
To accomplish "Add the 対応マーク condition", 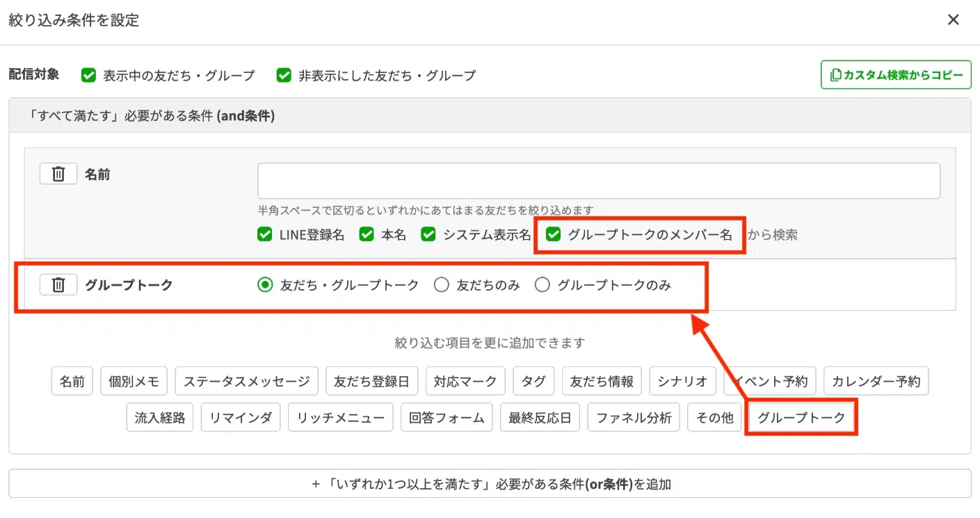I will [465, 381].
